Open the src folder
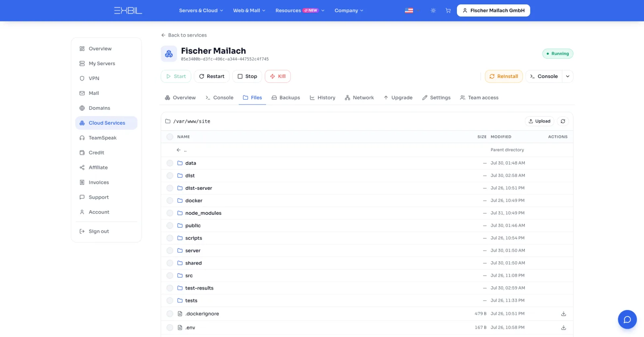The height and width of the screenshot is (337, 644). coord(189,275)
